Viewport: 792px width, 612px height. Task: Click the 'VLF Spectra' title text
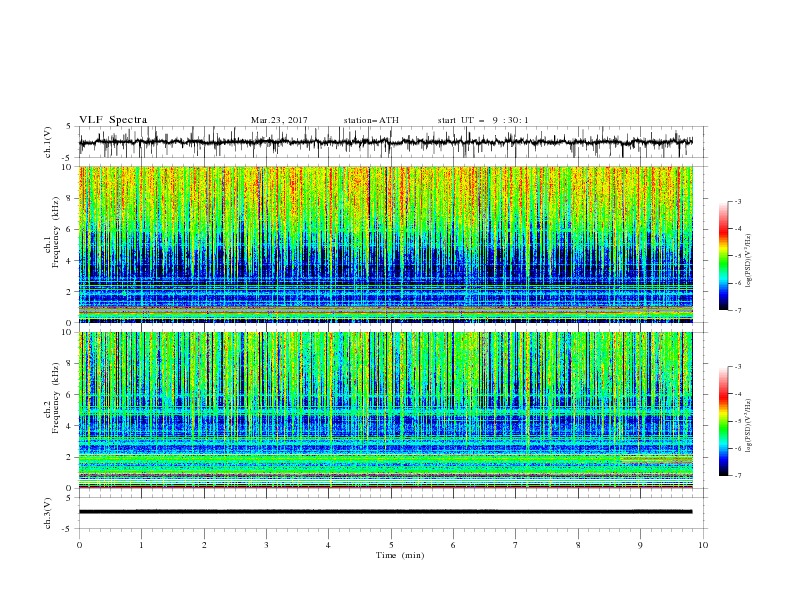(113, 120)
